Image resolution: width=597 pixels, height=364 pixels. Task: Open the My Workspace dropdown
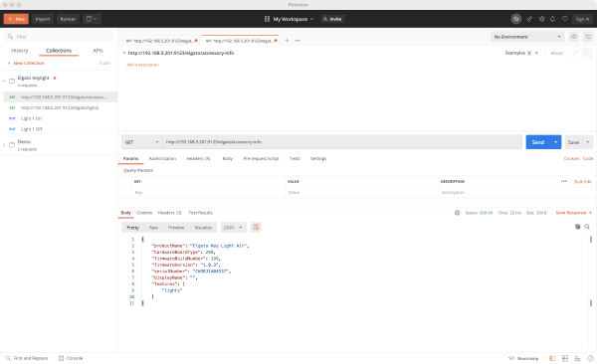(294, 19)
